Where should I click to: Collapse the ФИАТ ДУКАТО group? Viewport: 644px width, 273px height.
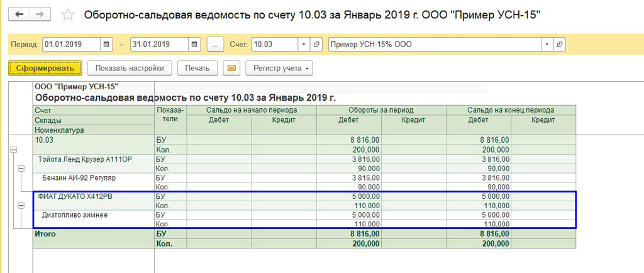pyautogui.click(x=21, y=206)
